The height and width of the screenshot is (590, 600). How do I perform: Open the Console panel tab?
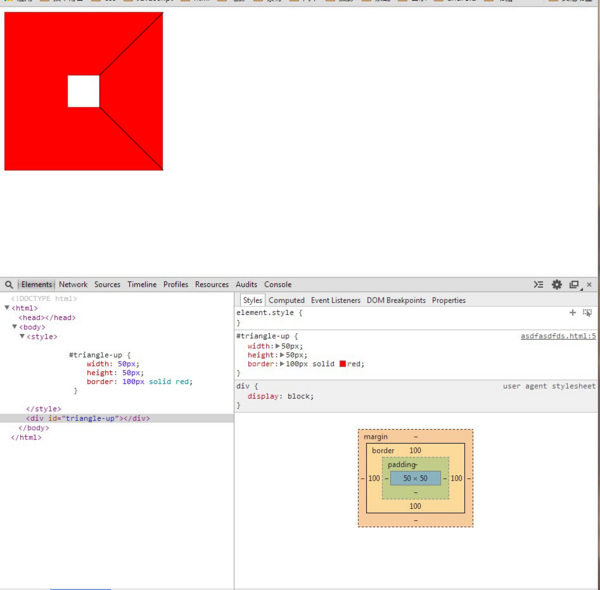point(278,285)
